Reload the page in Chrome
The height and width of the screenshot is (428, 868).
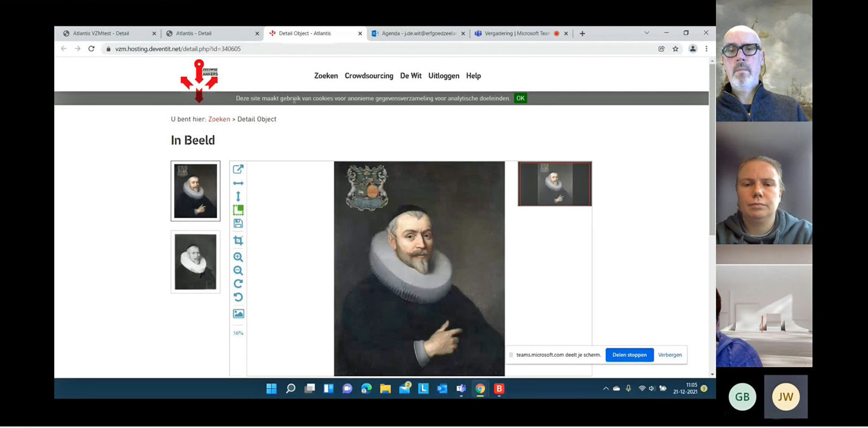(92, 49)
